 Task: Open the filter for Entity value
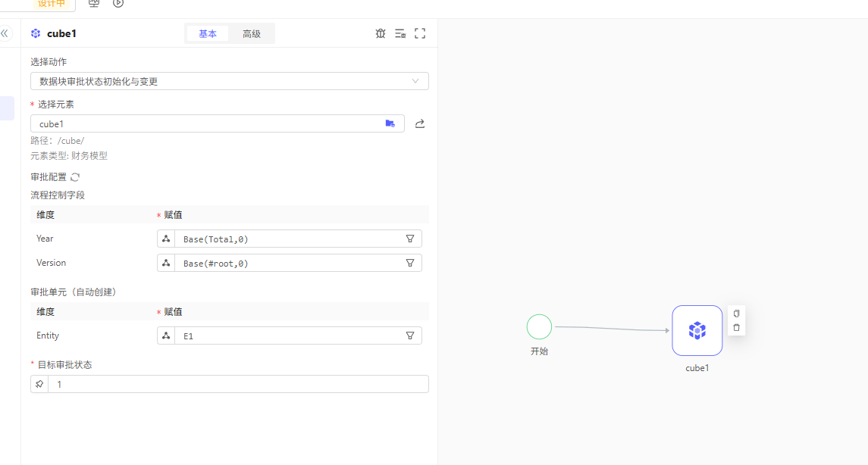(x=410, y=335)
